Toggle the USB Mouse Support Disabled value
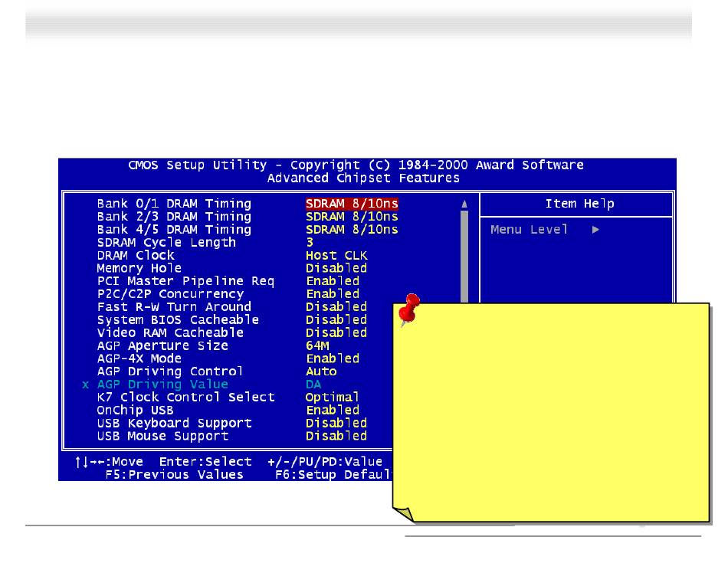Viewport: 728px width, 563px height. [x=336, y=437]
